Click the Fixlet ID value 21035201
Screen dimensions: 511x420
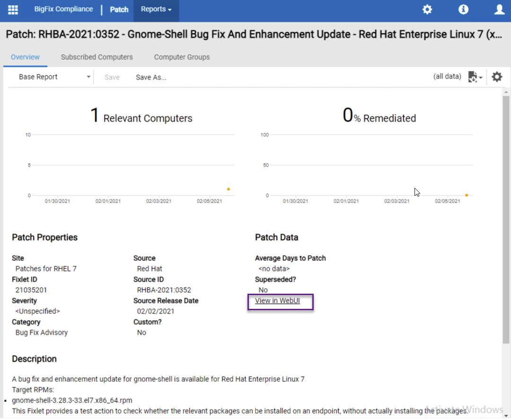click(x=31, y=290)
